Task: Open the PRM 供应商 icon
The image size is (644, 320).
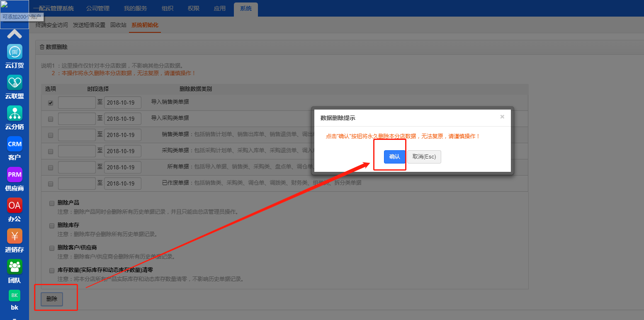Action: [15, 175]
